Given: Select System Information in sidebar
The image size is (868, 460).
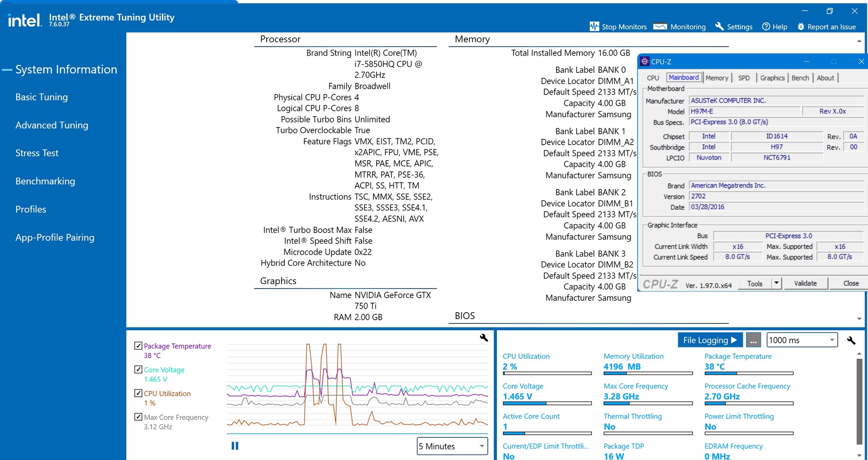Looking at the screenshot, I should pyautogui.click(x=66, y=69).
